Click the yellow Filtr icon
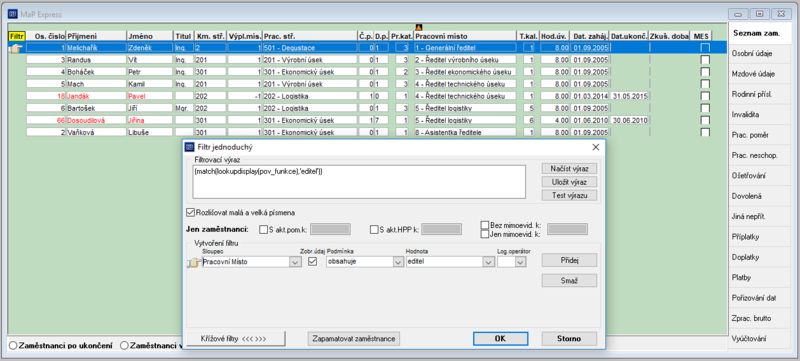 point(17,36)
